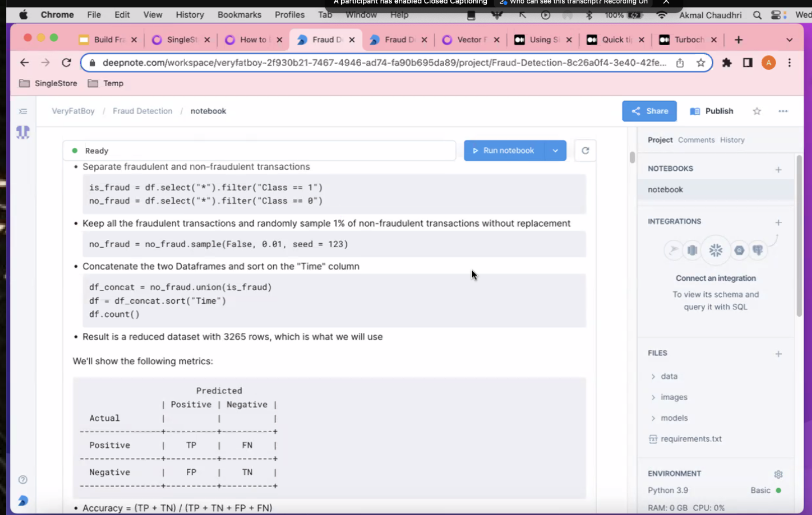The image size is (812, 515).
Task: Open environment settings gear icon
Action: 778,474
